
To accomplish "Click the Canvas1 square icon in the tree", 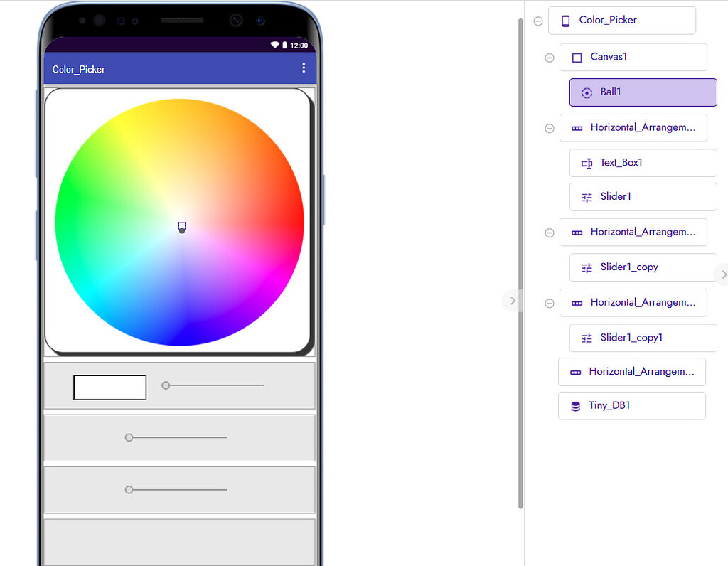I will [577, 58].
